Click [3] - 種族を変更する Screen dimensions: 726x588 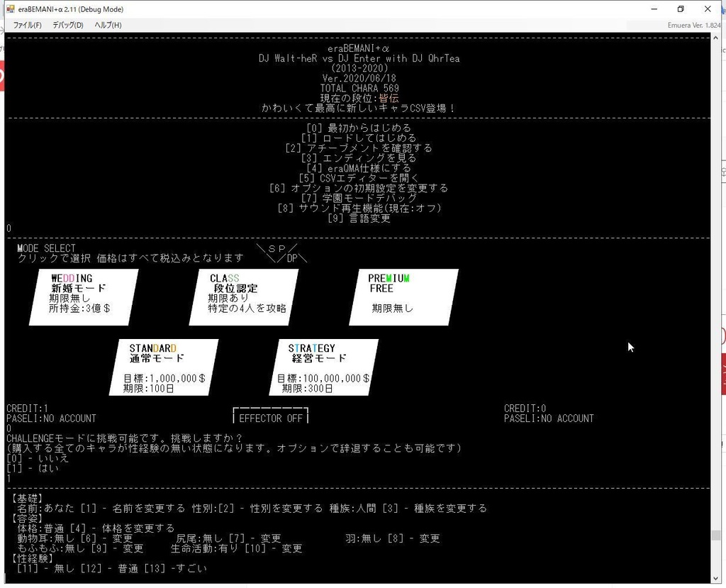point(435,509)
